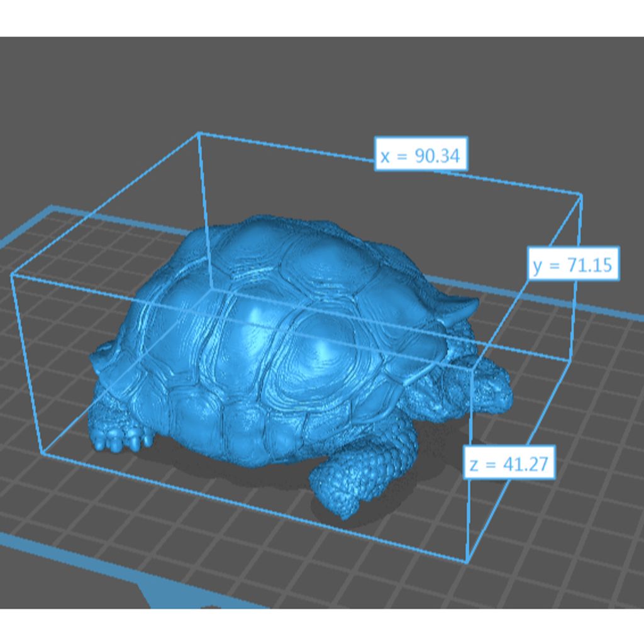Click the turtle's rear foot with claws

coord(119,434)
